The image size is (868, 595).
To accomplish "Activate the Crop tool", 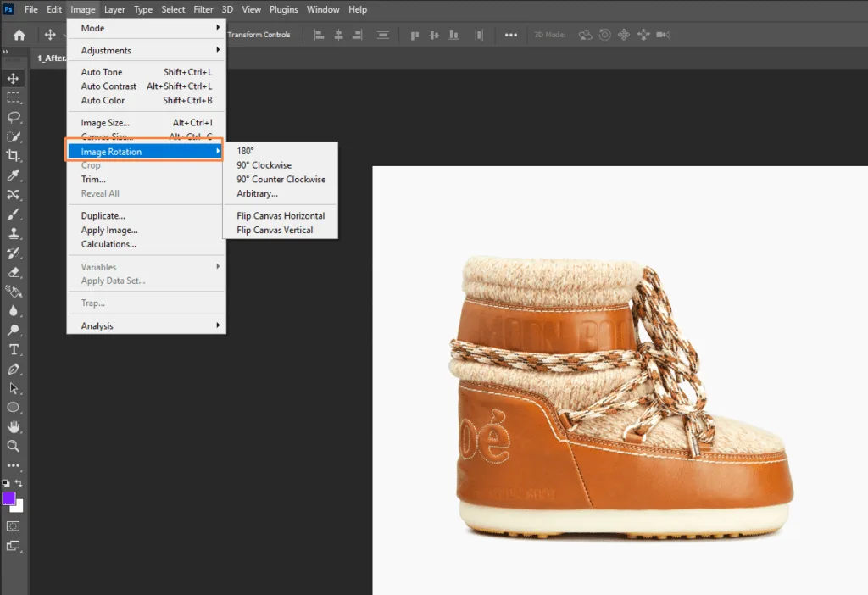I will pyautogui.click(x=14, y=155).
